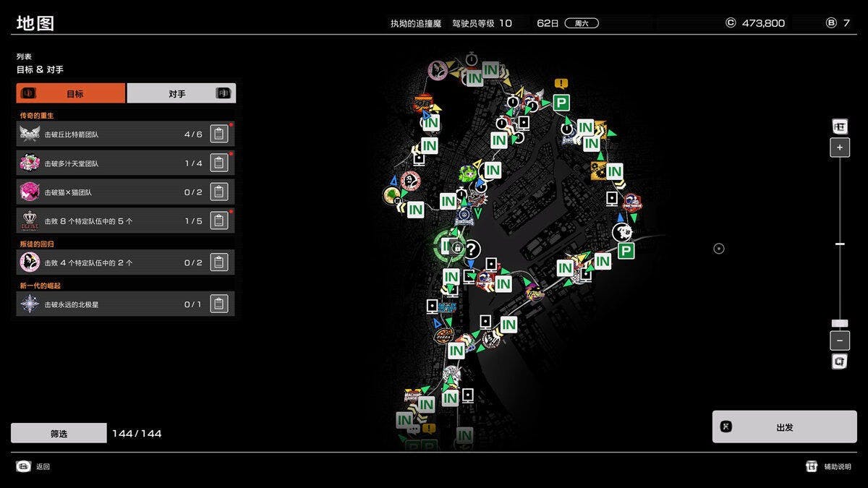Select the purple and yellow R emblem on the map

pos(535,294)
